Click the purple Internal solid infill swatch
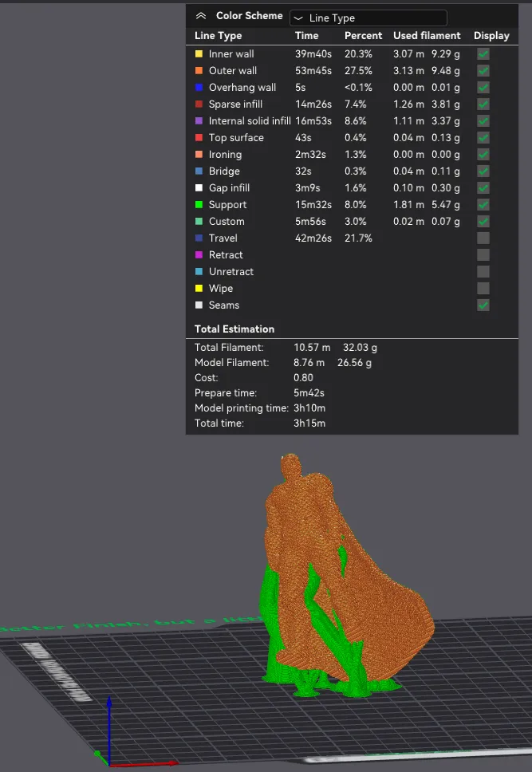532x772 pixels. pos(199,120)
